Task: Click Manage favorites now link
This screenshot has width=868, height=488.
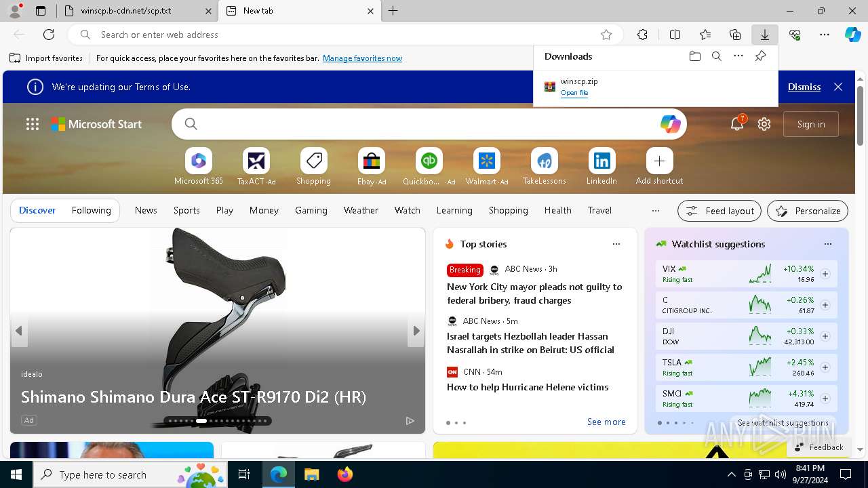Action: point(362,58)
